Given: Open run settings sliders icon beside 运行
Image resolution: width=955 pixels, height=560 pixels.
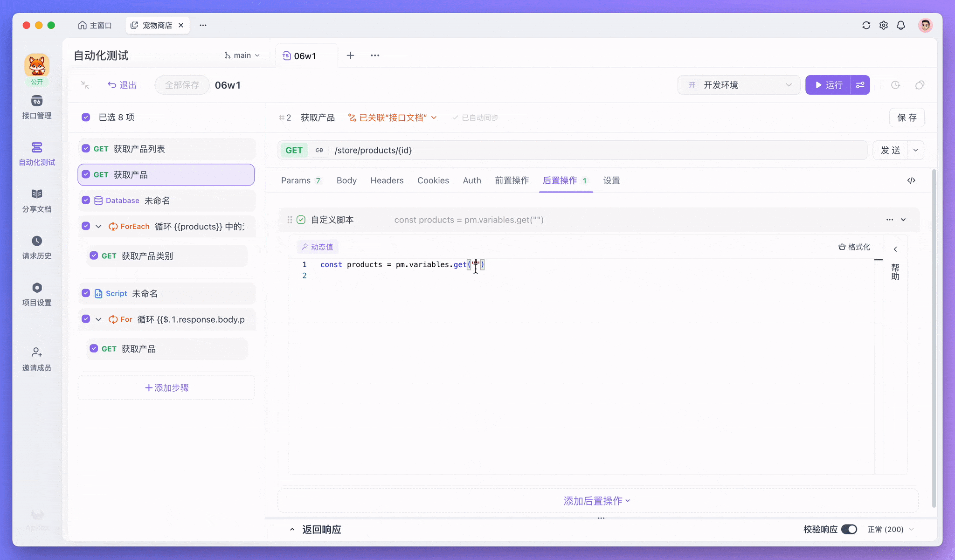Looking at the screenshot, I should (860, 85).
